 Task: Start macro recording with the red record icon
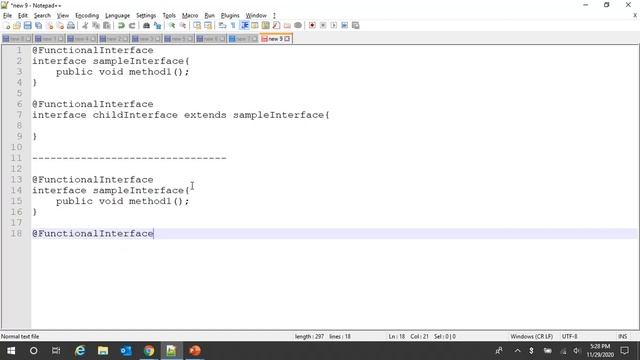[x=312, y=25]
